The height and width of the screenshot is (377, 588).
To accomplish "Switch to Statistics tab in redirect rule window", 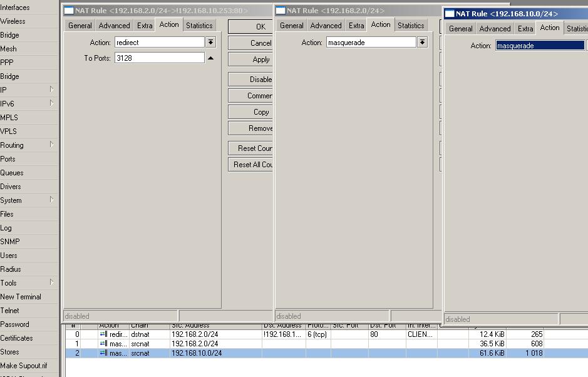I will coord(199,26).
